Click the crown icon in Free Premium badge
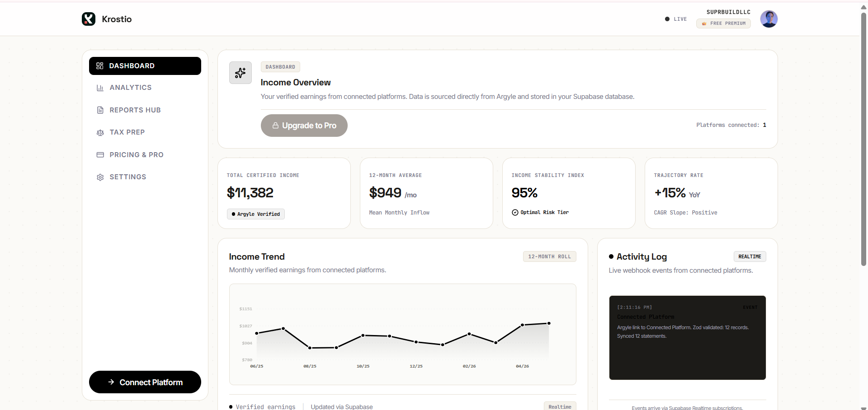Image resolution: width=868 pixels, height=410 pixels. click(x=704, y=23)
